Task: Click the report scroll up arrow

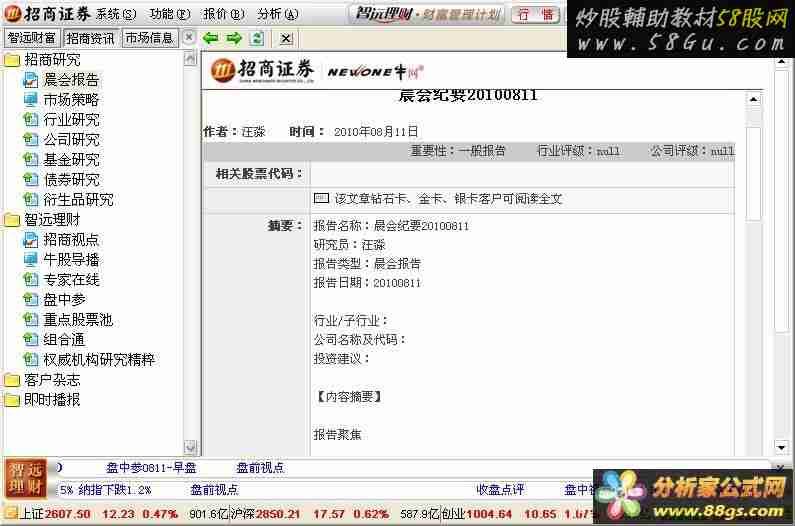Action: point(753,99)
